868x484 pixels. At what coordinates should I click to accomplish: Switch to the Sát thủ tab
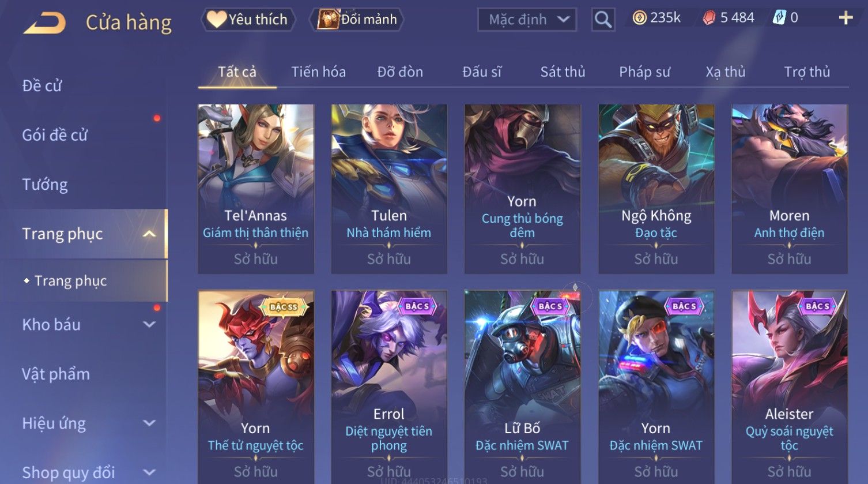click(563, 72)
